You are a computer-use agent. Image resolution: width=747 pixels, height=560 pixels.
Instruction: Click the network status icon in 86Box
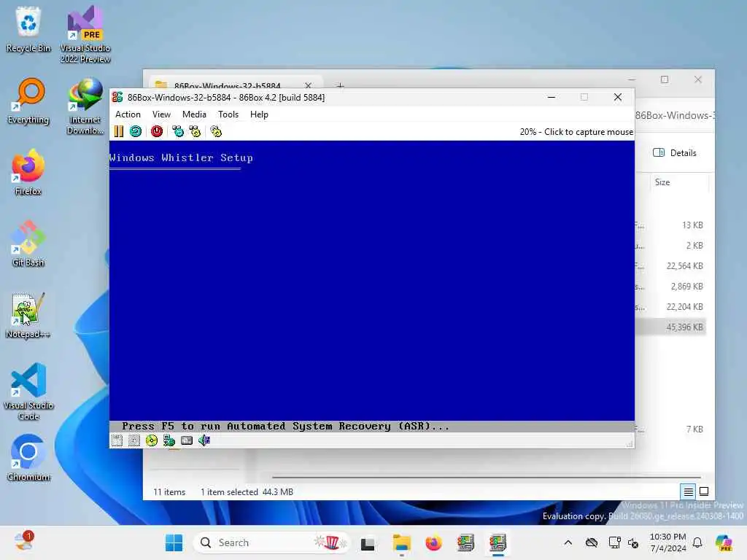pos(169,440)
